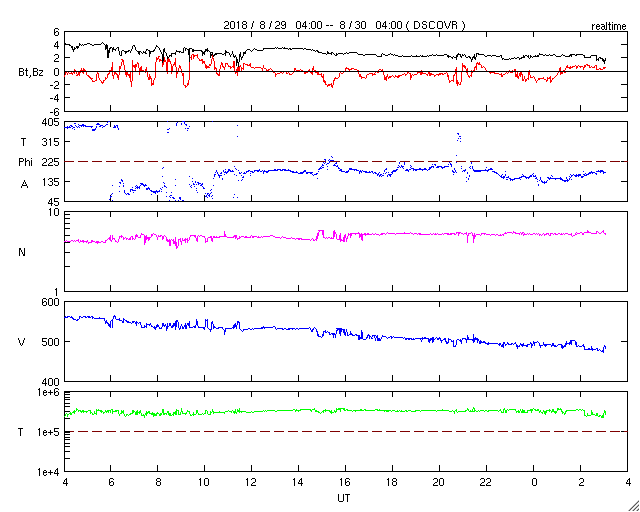Viewport: 640px width, 512px height.
Task: Click the 'N' density panel label
Action: pos(22,252)
